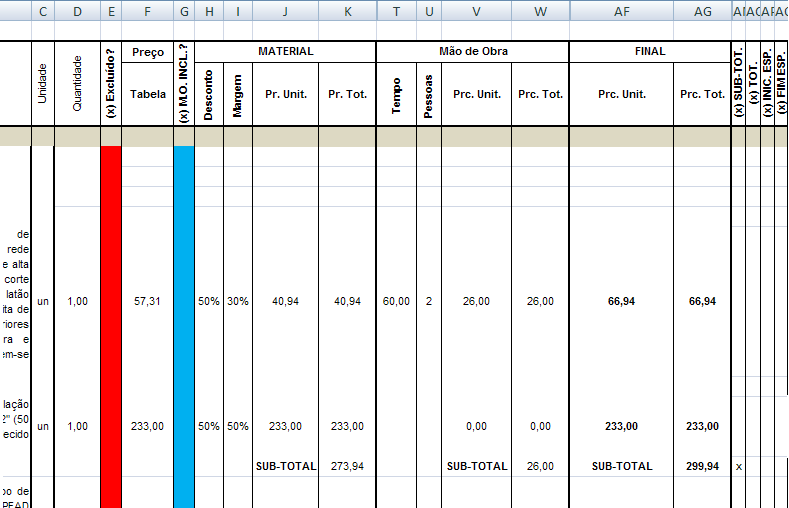Click the x mark in SUB-TOT. column
This screenshot has height=508, width=789.
coord(739,467)
